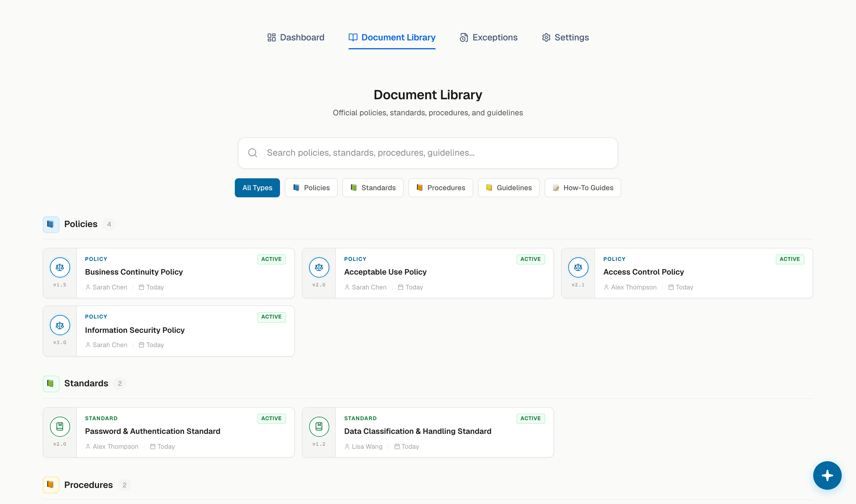Click the Dashboard grid icon
This screenshot has width=856, height=504.
tap(271, 37)
